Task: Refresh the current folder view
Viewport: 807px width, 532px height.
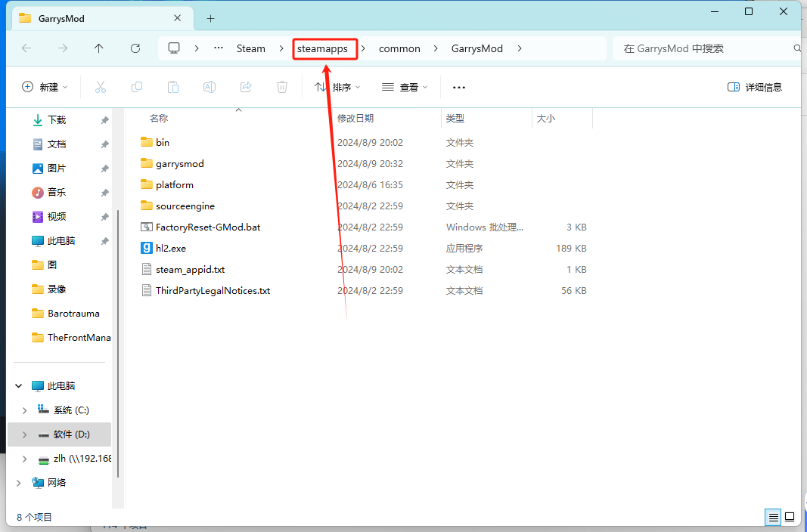Action: tap(135, 48)
